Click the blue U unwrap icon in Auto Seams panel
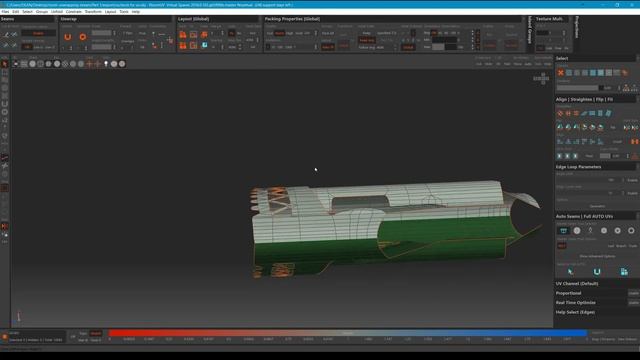 point(597,272)
